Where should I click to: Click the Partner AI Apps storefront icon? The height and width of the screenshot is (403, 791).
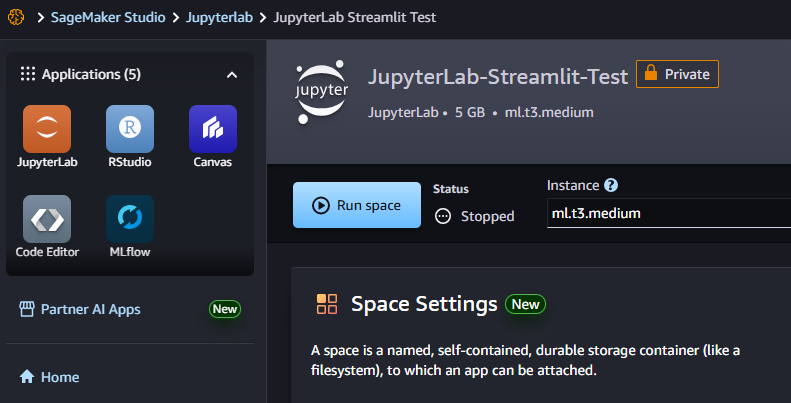click(27, 309)
